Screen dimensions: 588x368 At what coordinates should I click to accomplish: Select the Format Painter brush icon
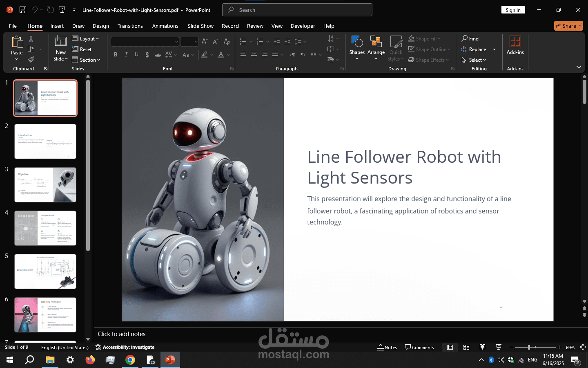(31, 60)
